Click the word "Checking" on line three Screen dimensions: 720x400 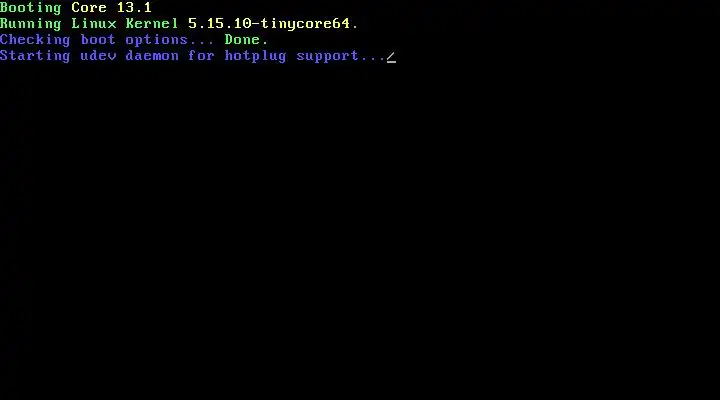(x=35, y=40)
